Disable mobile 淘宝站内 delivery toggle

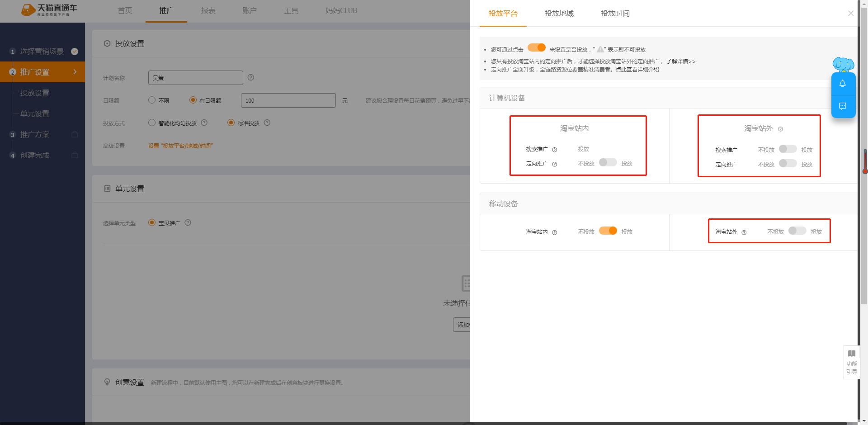pos(608,231)
